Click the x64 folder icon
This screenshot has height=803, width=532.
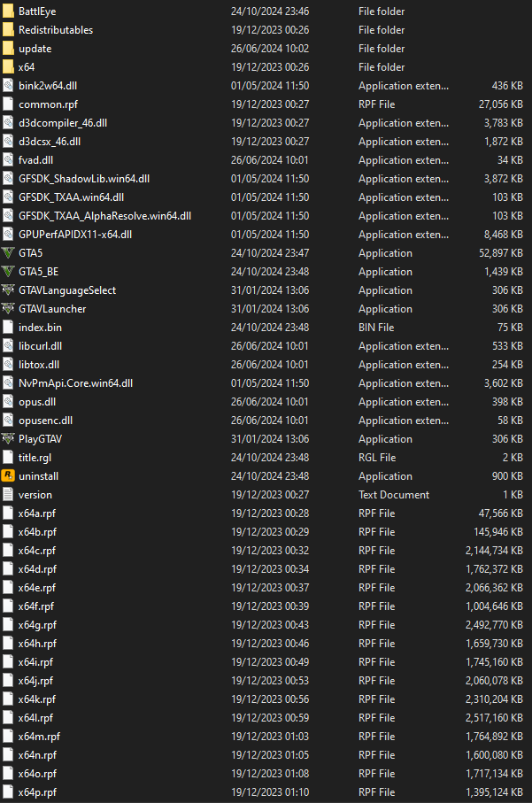click(8, 67)
